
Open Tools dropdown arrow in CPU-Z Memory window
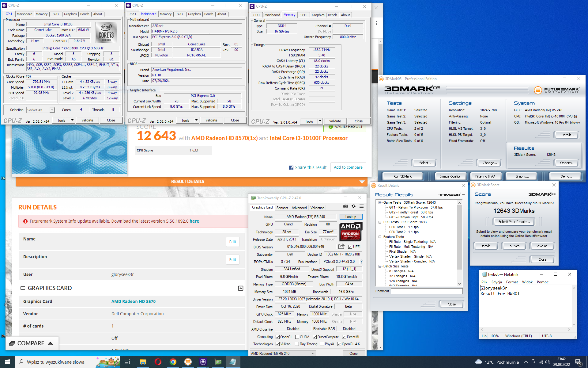(x=320, y=121)
